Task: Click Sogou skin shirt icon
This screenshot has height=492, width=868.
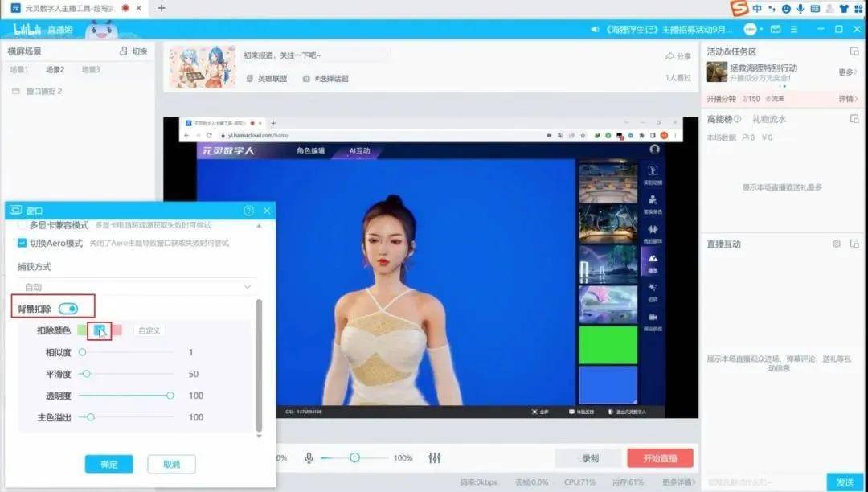Action: coord(844,8)
